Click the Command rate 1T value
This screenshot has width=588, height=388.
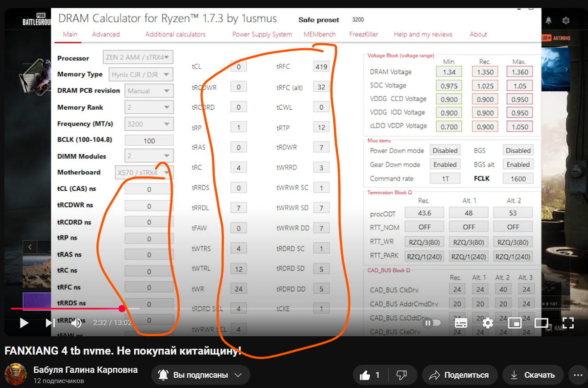pyautogui.click(x=445, y=179)
